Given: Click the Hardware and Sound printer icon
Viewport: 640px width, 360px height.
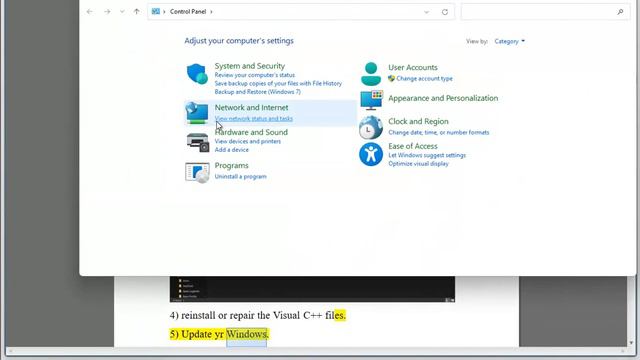Looking at the screenshot, I should pos(198,142).
